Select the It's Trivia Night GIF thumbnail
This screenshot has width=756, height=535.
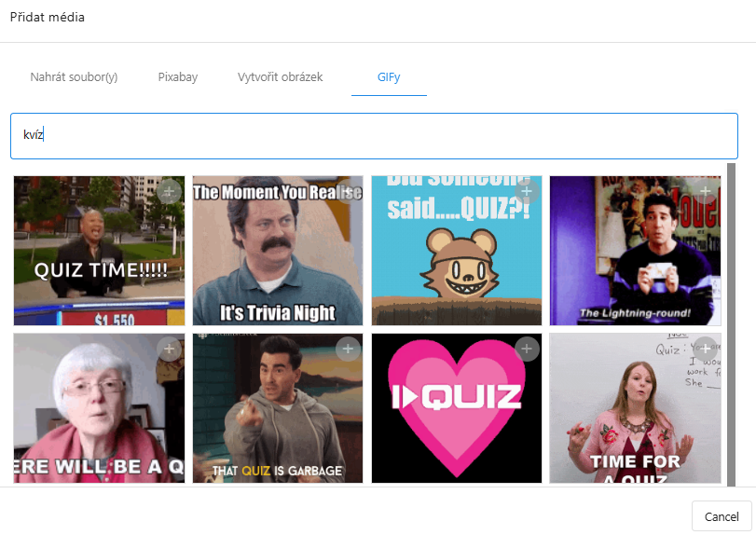pos(278,251)
